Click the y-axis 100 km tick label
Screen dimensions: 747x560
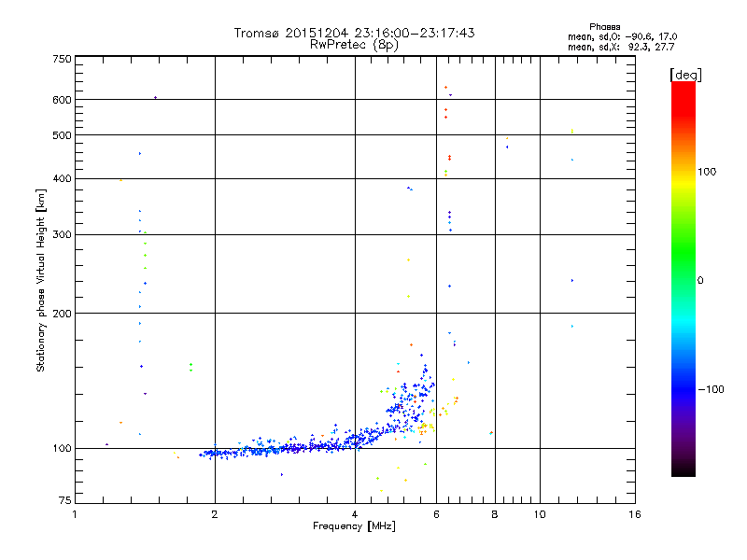[62, 448]
